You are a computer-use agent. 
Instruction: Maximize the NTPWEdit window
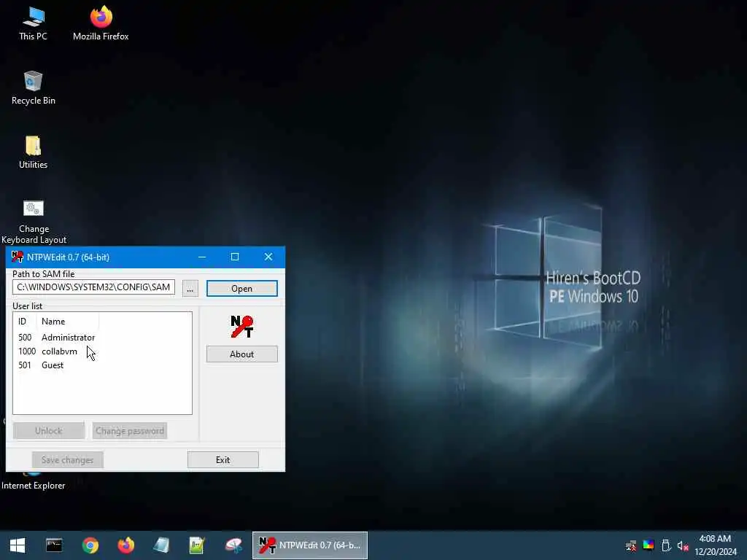(235, 257)
